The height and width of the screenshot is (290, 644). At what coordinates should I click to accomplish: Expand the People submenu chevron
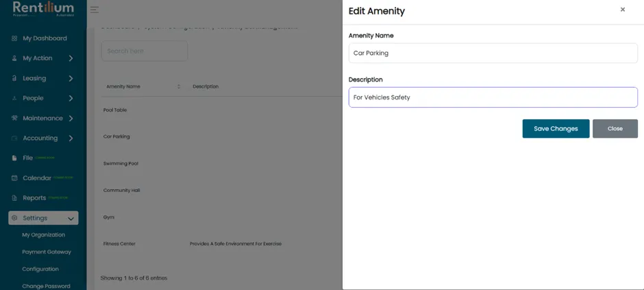point(71,98)
